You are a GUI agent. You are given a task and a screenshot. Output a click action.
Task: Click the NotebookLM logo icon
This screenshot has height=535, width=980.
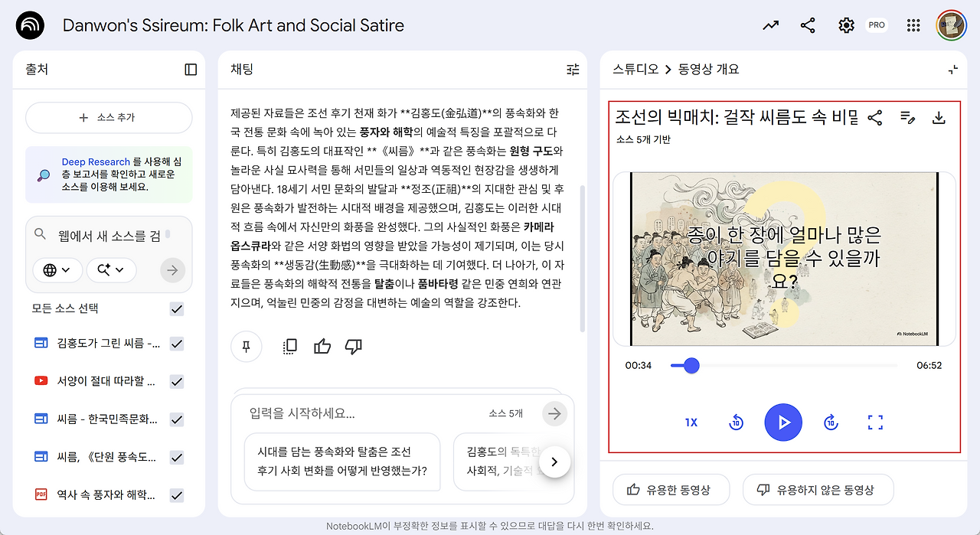30,25
